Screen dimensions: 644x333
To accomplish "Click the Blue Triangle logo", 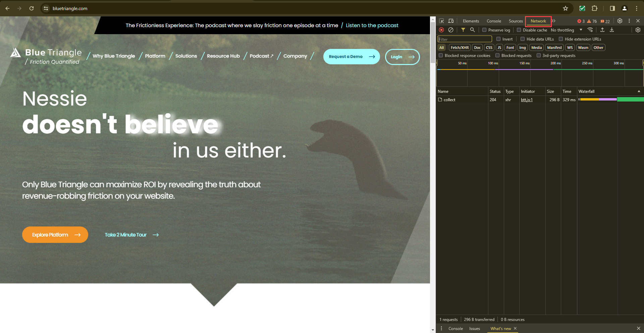I will tap(46, 56).
